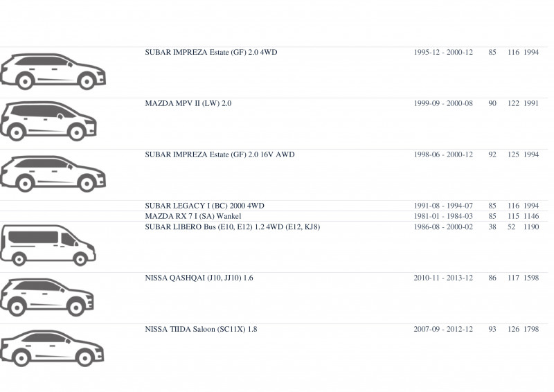Click the 1798 displacement value for Tiida

(x=531, y=329)
